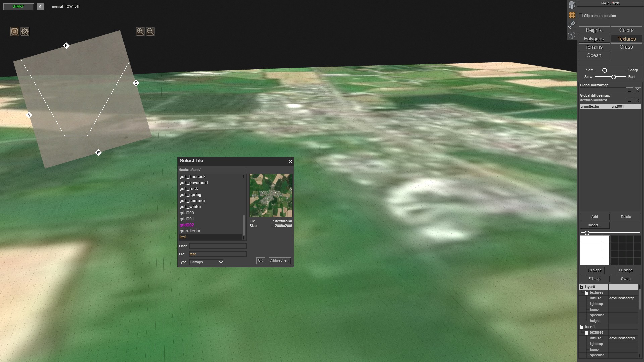Collapse the layer0 tree node

[x=582, y=287]
